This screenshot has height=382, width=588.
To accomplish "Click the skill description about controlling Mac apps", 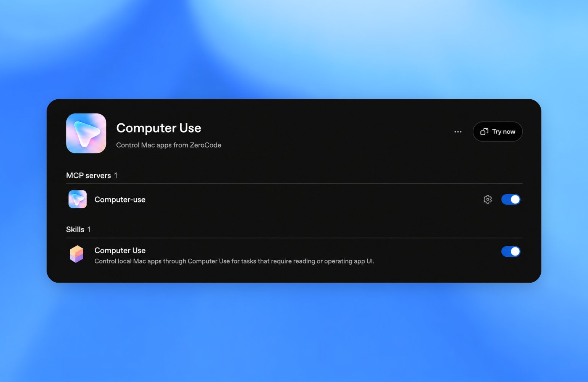I will [x=234, y=261].
